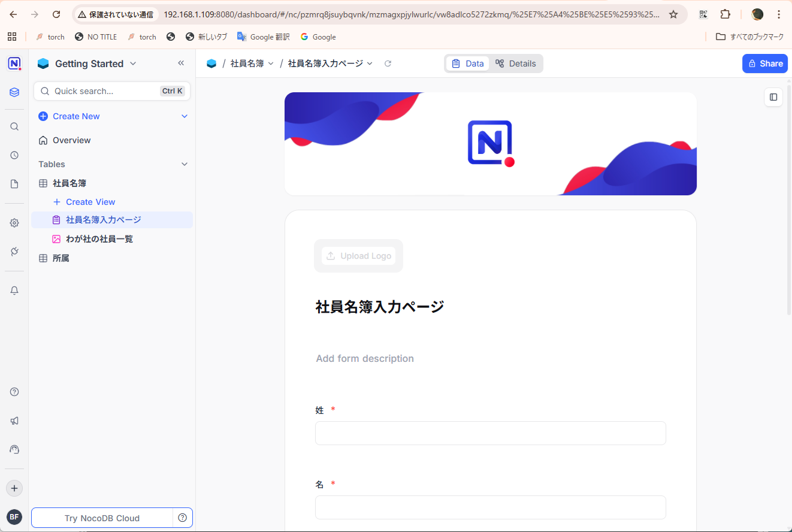Screen dimensions: 792x532
Task: Collapse the Tables section chevron
Action: tap(185, 164)
